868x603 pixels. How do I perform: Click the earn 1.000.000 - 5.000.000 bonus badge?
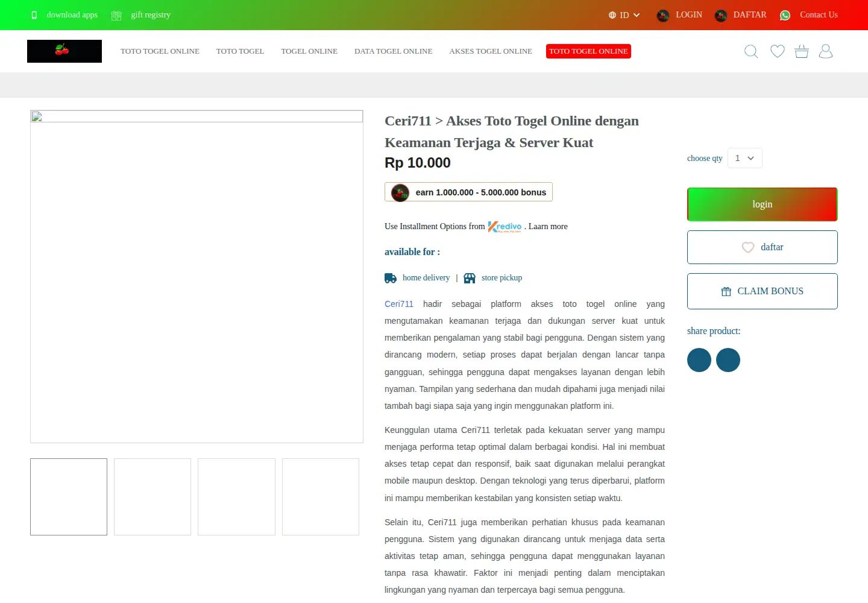[468, 192]
